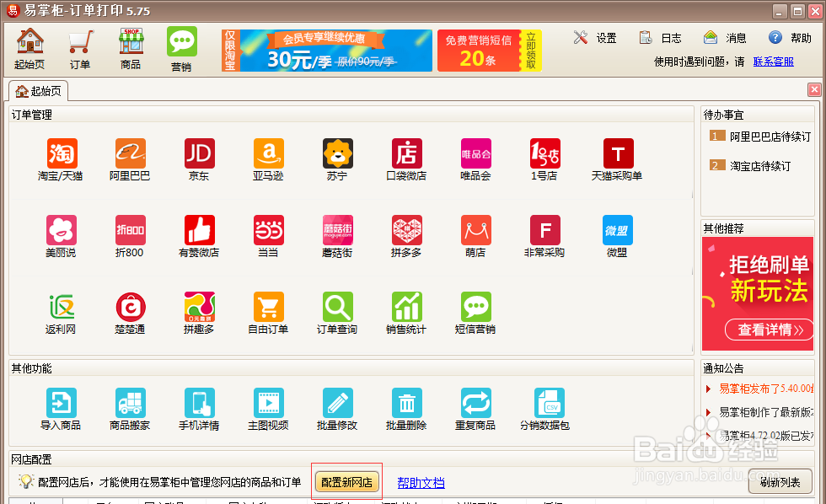This screenshot has width=826, height=504.
Task: Open 订单查询 magnifier icon
Action: click(x=338, y=307)
